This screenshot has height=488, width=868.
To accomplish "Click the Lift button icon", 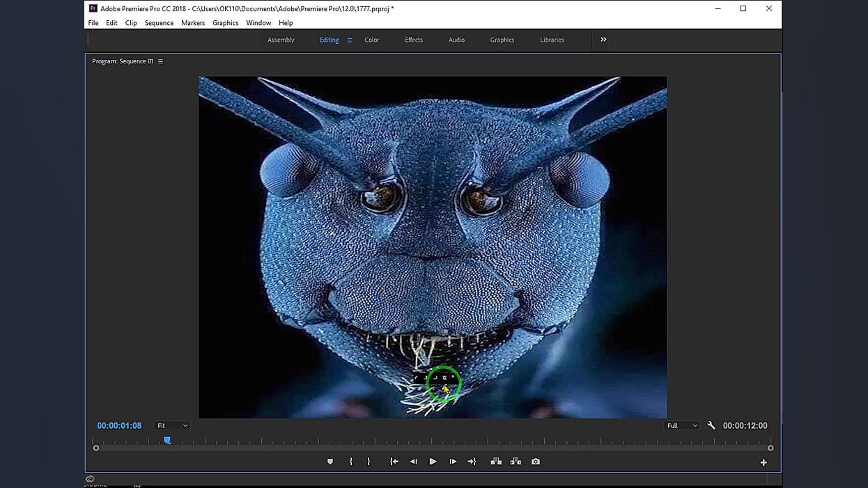I will point(496,462).
